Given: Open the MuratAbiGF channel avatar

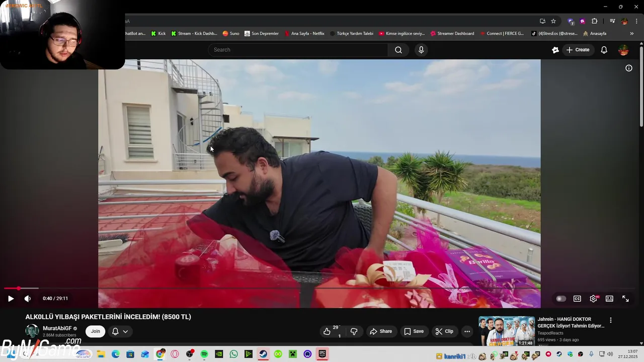Looking at the screenshot, I should (x=32, y=331).
